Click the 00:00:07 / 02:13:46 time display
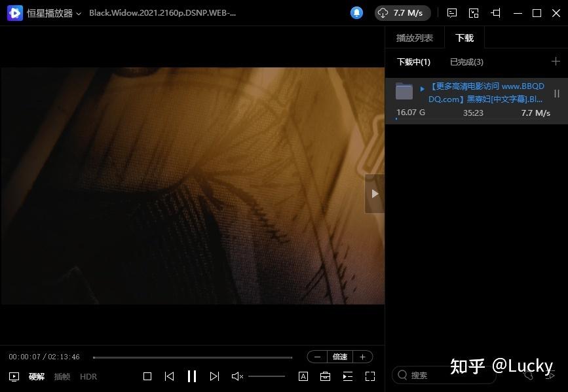Viewport: 568px width, 392px height. coord(44,357)
